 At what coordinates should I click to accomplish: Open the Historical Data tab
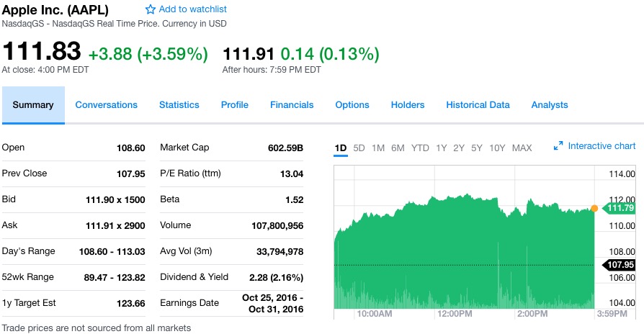point(478,105)
